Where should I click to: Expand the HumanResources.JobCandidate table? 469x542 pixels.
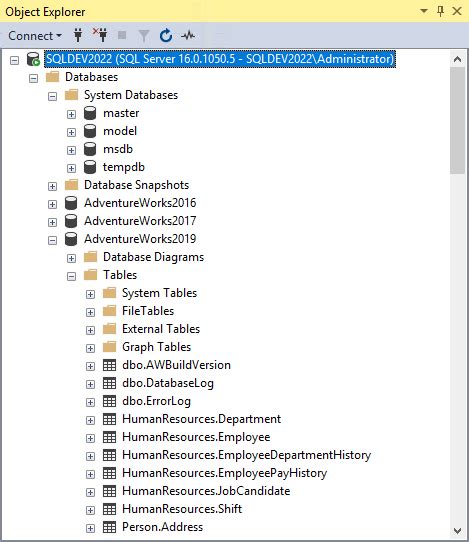tap(91, 492)
